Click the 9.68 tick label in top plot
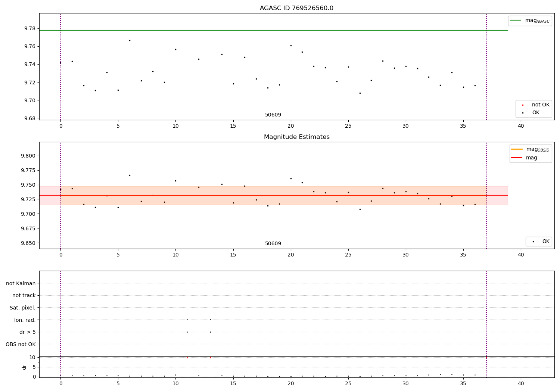Screen dimensions: 560x392 coord(30,118)
